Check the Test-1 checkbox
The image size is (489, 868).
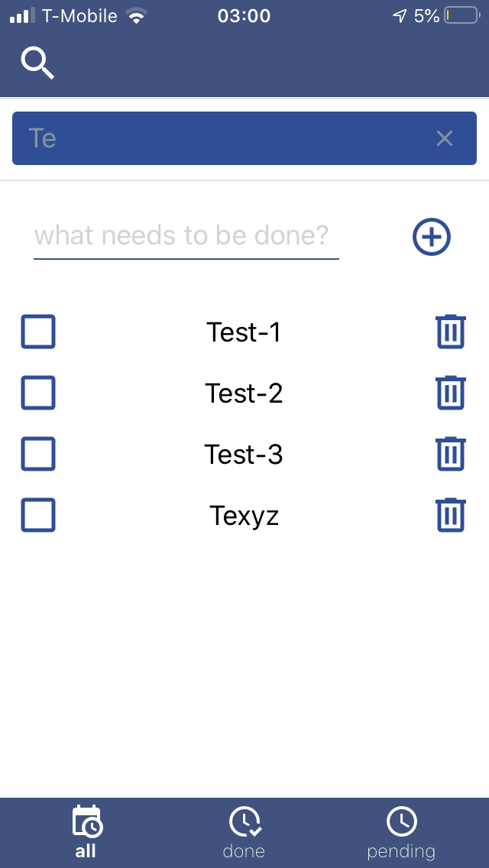[38, 332]
